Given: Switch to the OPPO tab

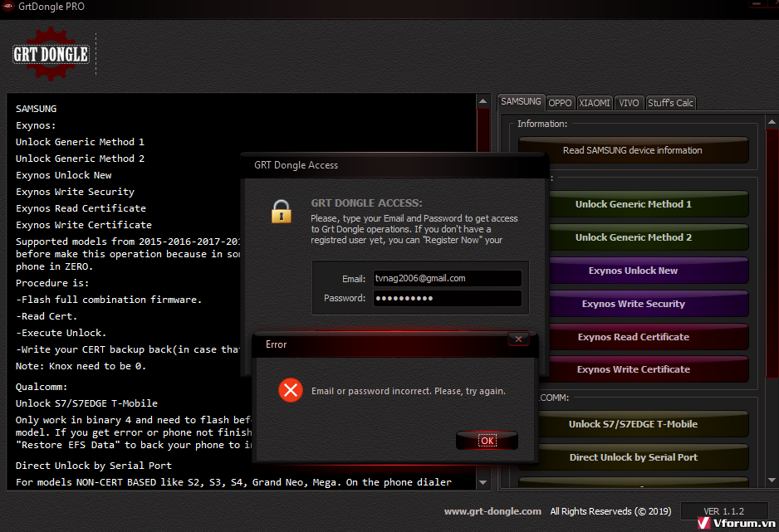Looking at the screenshot, I should click(x=560, y=103).
